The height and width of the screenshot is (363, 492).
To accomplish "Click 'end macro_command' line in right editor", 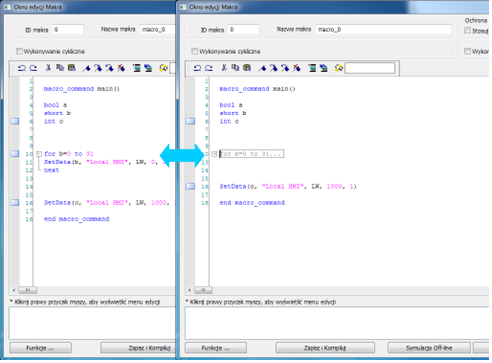I will pos(252,203).
